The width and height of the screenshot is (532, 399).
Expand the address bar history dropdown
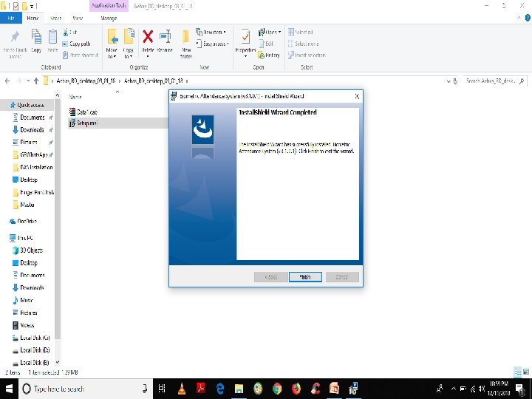449,81
